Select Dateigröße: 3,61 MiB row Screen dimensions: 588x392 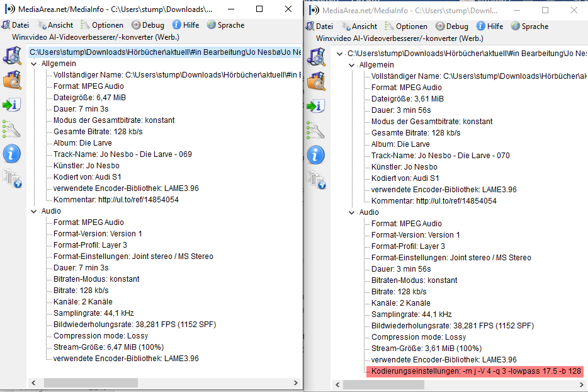(x=407, y=99)
